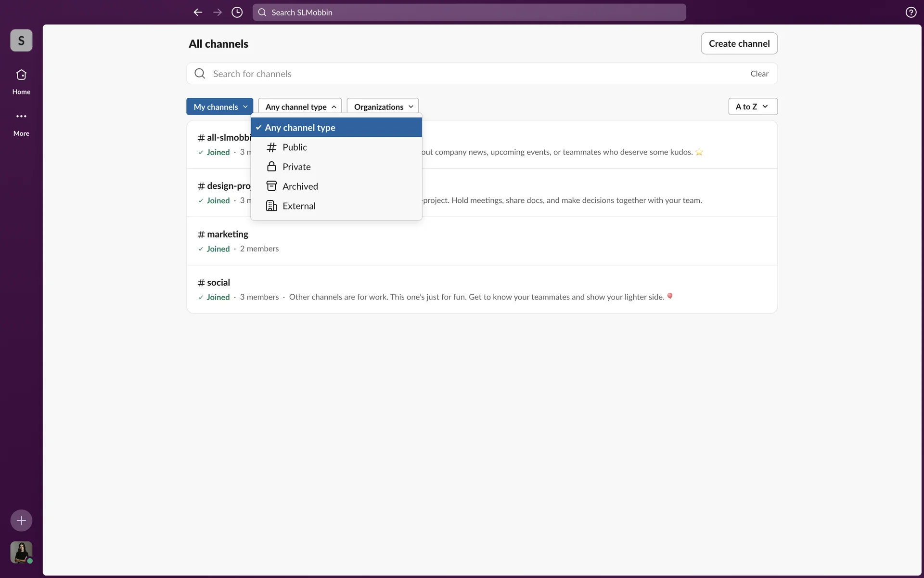Click the Create channel button

pyautogui.click(x=739, y=44)
